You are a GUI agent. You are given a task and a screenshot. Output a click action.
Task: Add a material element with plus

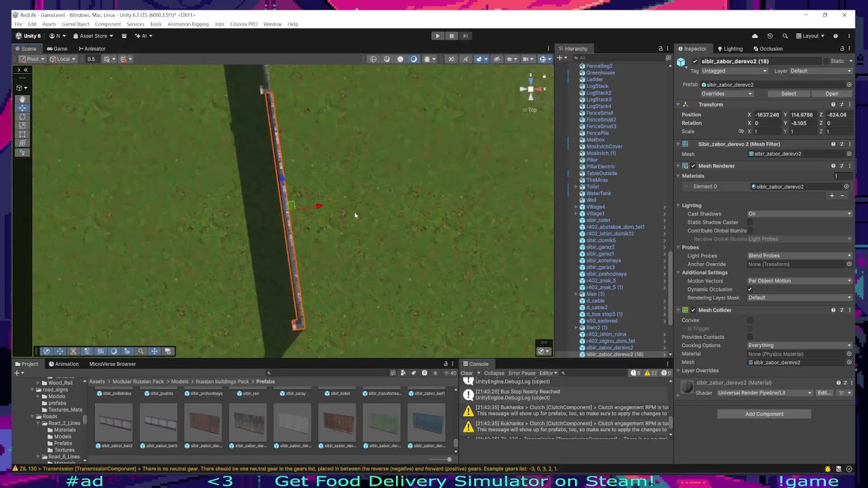pyautogui.click(x=832, y=196)
